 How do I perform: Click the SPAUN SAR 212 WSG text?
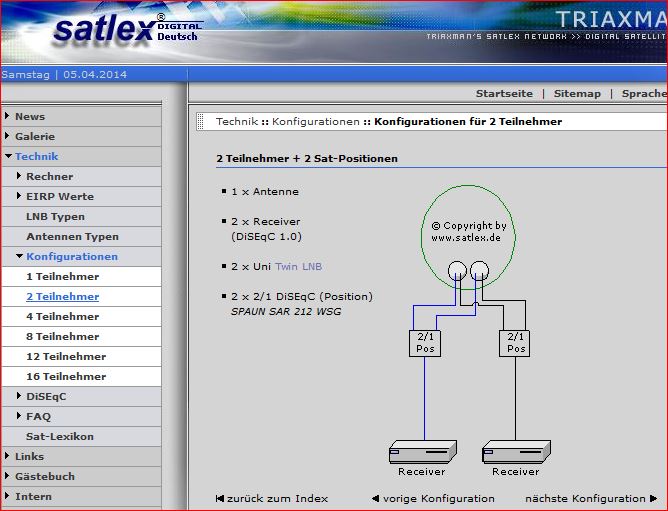[286, 312]
